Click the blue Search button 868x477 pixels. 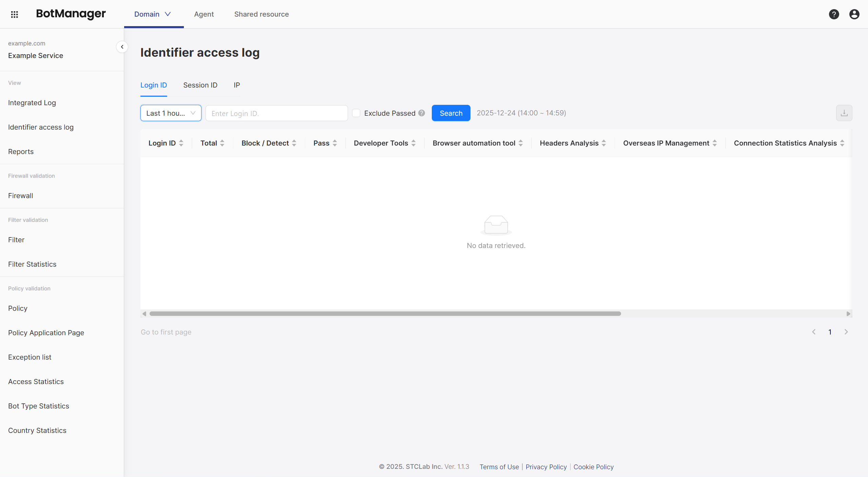tap(451, 113)
